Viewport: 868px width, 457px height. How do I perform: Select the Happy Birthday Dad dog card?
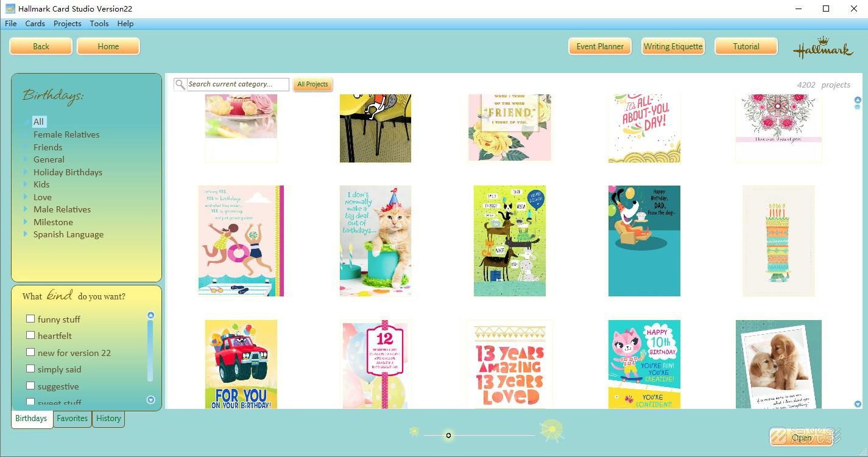(644, 241)
